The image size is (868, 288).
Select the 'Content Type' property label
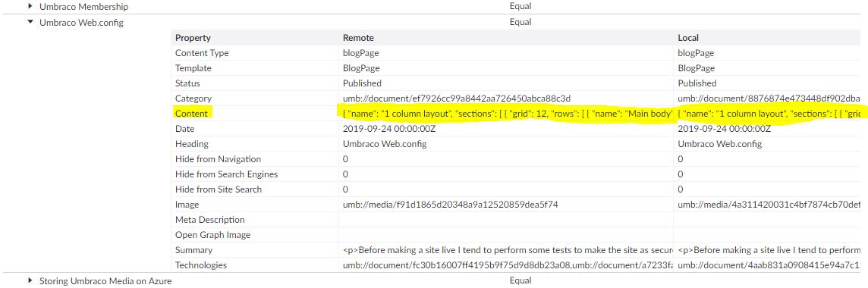point(202,53)
